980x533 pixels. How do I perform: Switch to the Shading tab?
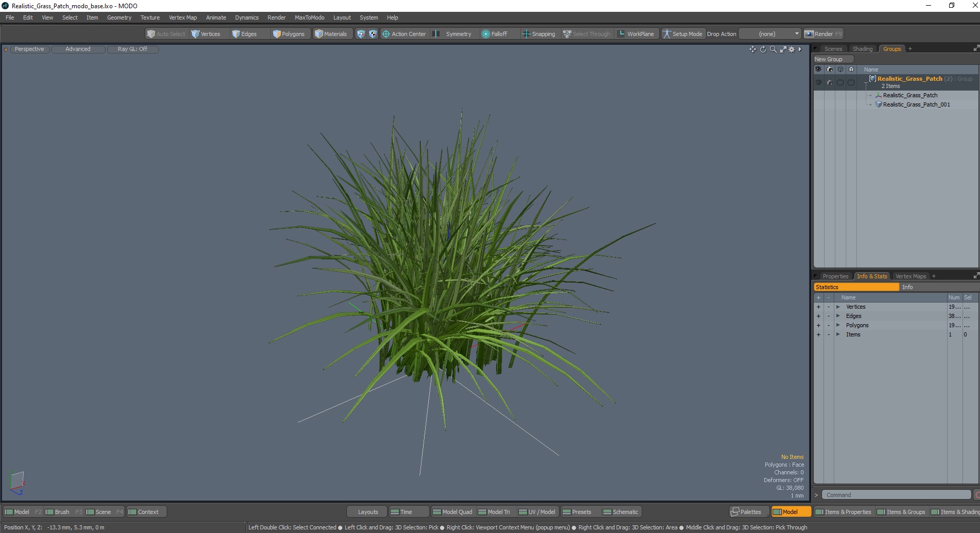(863, 49)
